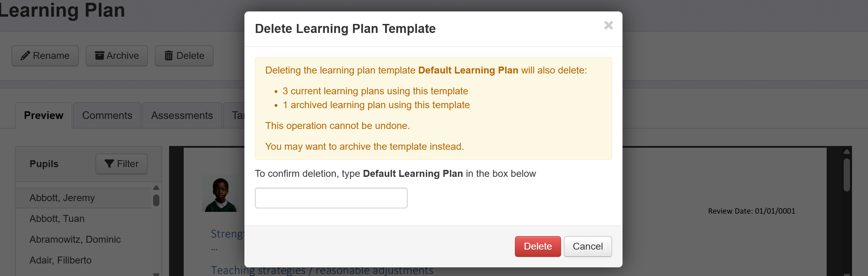This screenshot has width=868, height=276.
Task: Focus the confirmation text box
Action: (x=331, y=198)
